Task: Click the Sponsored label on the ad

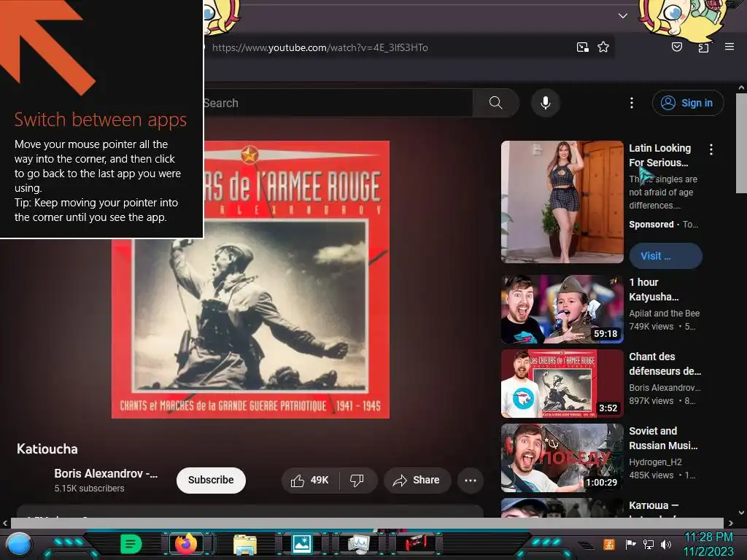Action: point(651,225)
